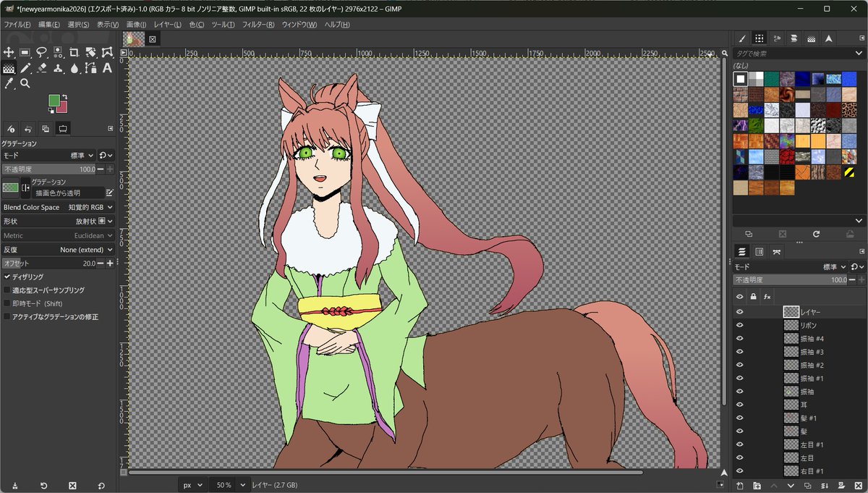The height and width of the screenshot is (493, 868).
Task: Open the Gradients tab in the right dock
Action: point(811,38)
